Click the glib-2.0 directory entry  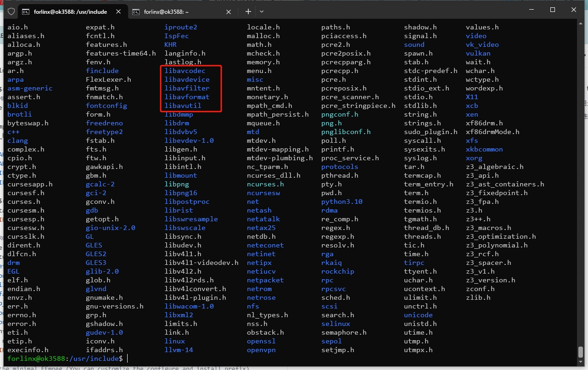pyautogui.click(x=102, y=271)
